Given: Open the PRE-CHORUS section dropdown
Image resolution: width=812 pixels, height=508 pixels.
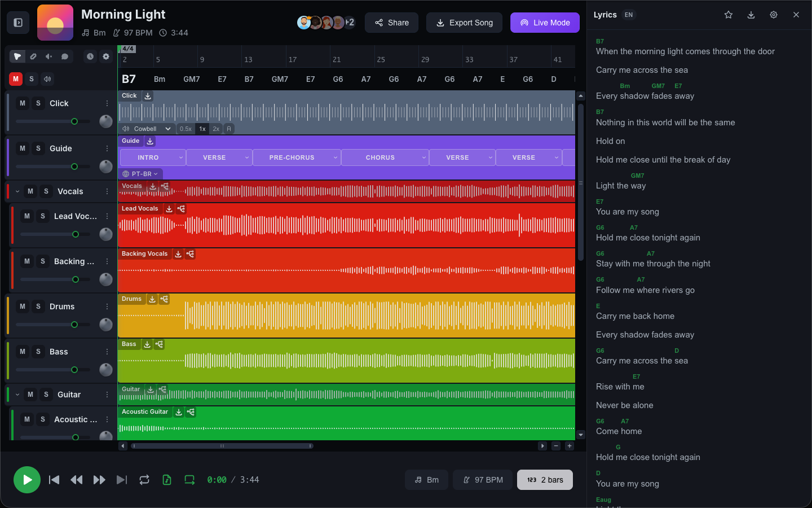Looking at the screenshot, I should coord(336,157).
